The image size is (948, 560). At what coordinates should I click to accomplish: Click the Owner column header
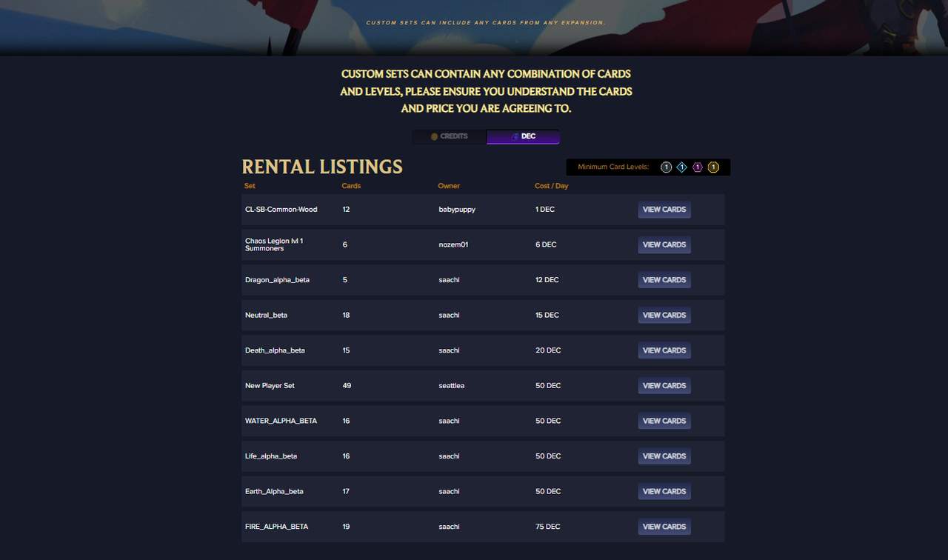(449, 186)
